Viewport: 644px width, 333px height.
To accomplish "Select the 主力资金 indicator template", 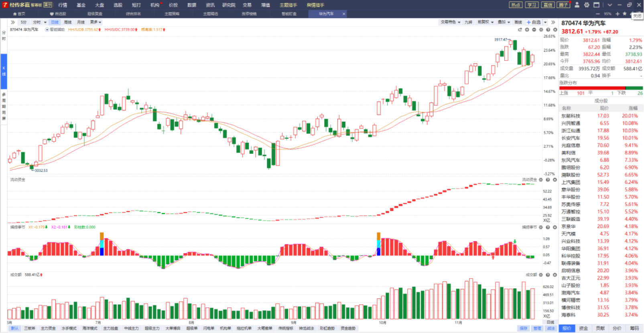I will 48,328.
